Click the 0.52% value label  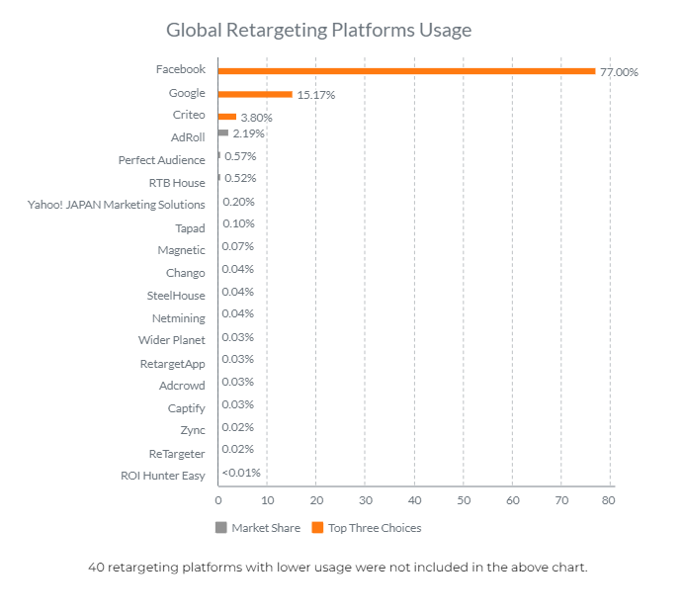[x=240, y=178]
